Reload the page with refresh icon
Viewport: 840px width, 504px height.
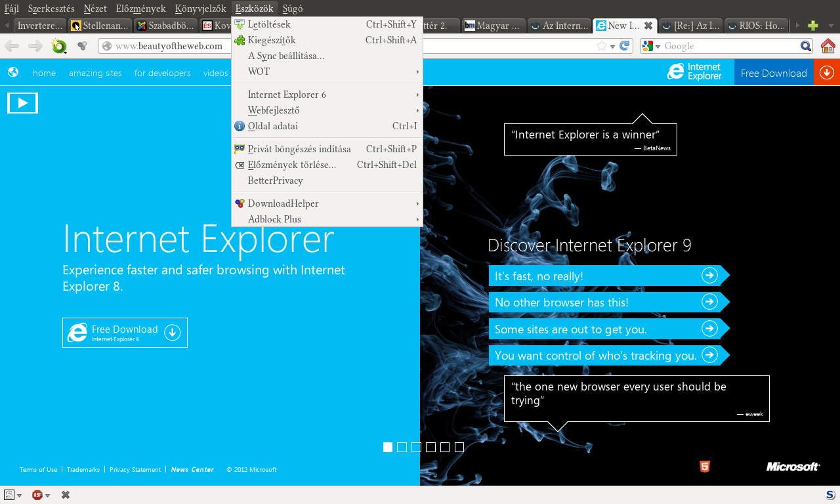[625, 46]
